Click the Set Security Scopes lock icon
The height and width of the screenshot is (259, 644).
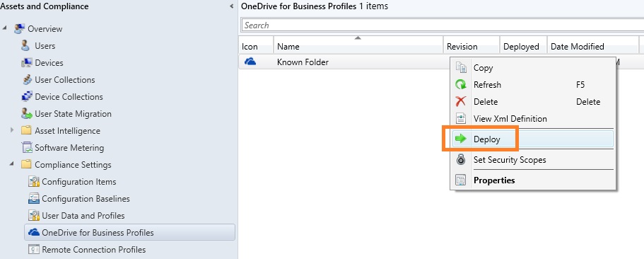point(461,159)
